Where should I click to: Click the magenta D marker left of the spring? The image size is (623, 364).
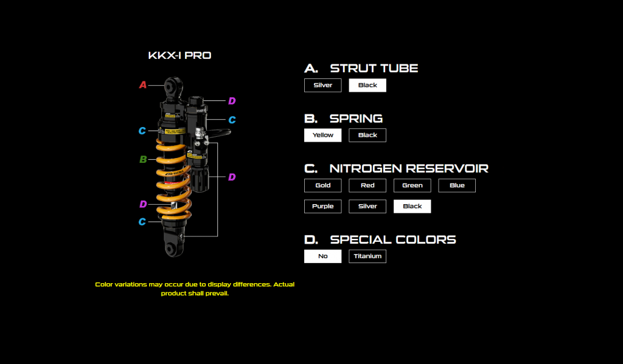pyautogui.click(x=143, y=204)
